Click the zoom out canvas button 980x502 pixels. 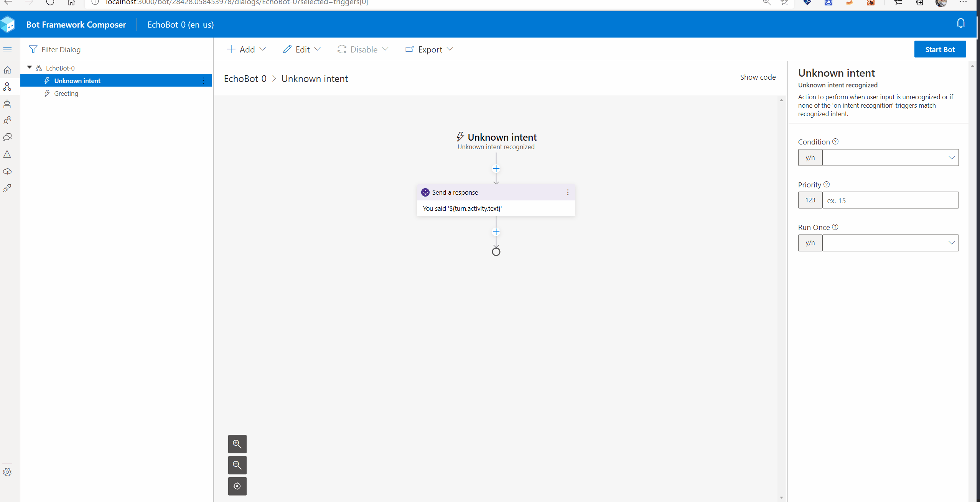coord(237,465)
